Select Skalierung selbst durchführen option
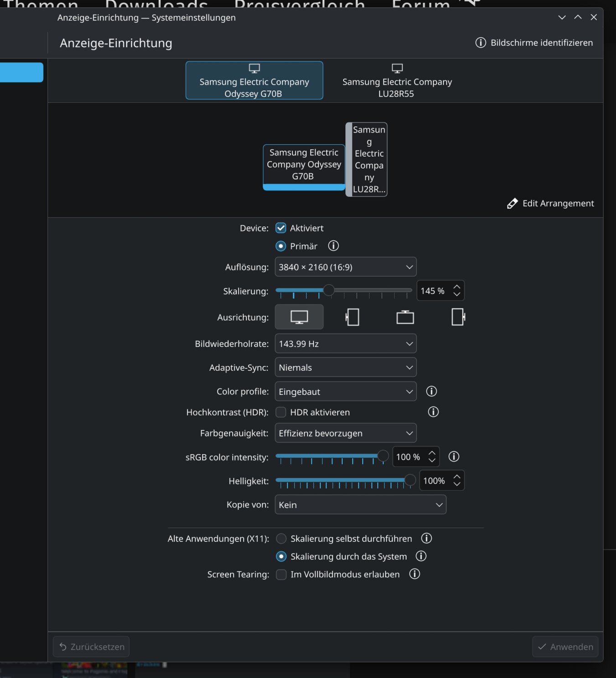 click(x=281, y=538)
